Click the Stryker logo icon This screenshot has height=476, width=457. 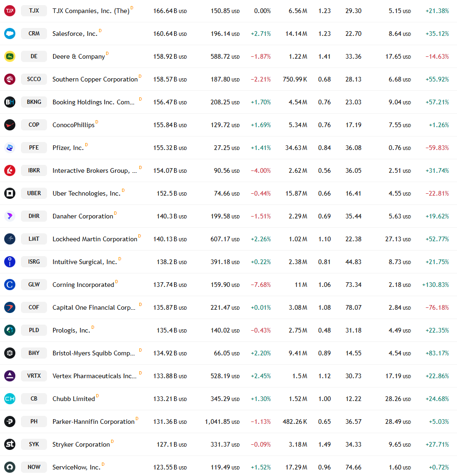[10, 444]
